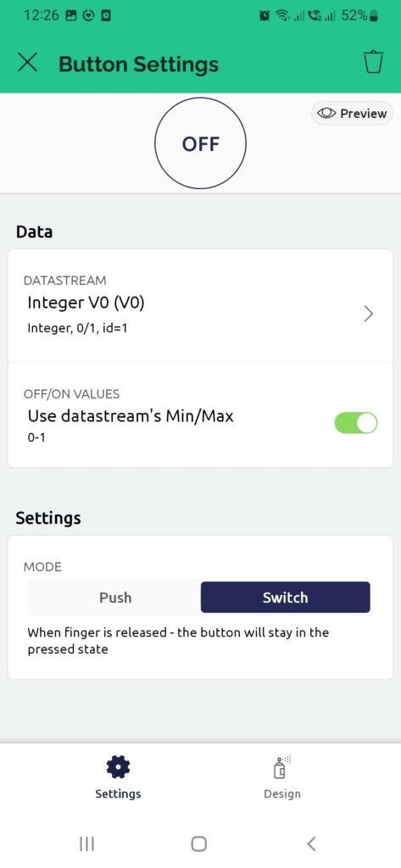This screenshot has height=868, width=401.
Task: Tap the round OFF button preview
Action: (x=200, y=144)
